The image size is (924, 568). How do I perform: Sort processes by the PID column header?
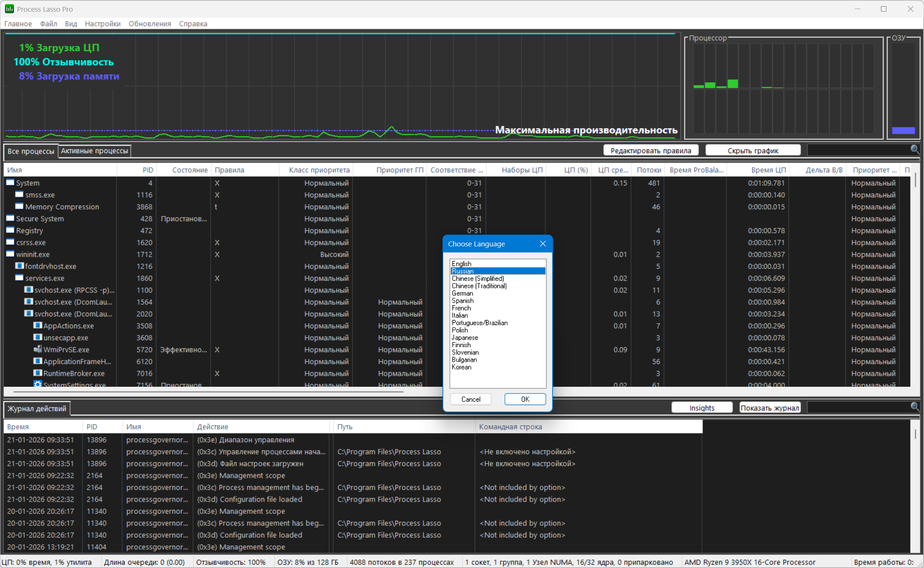click(x=148, y=170)
